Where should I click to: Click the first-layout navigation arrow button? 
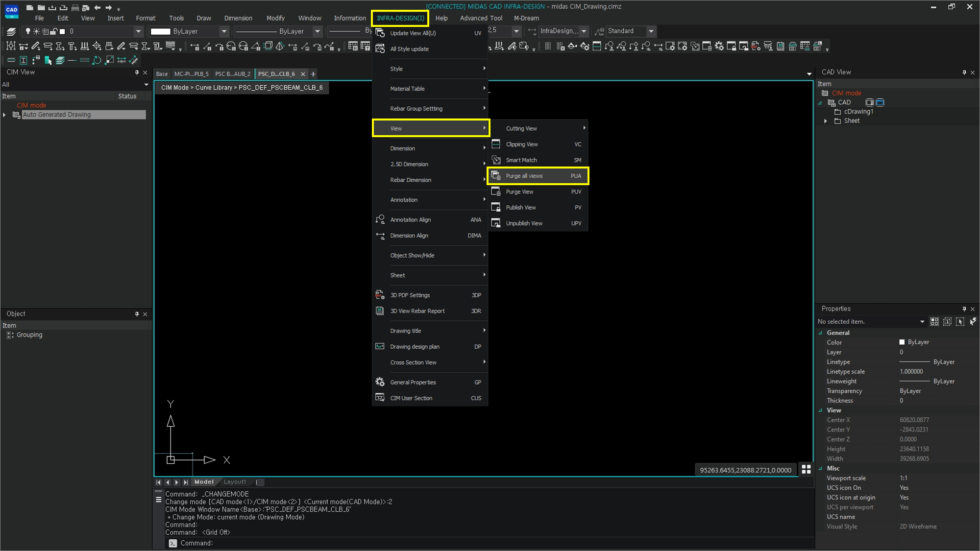(158, 482)
